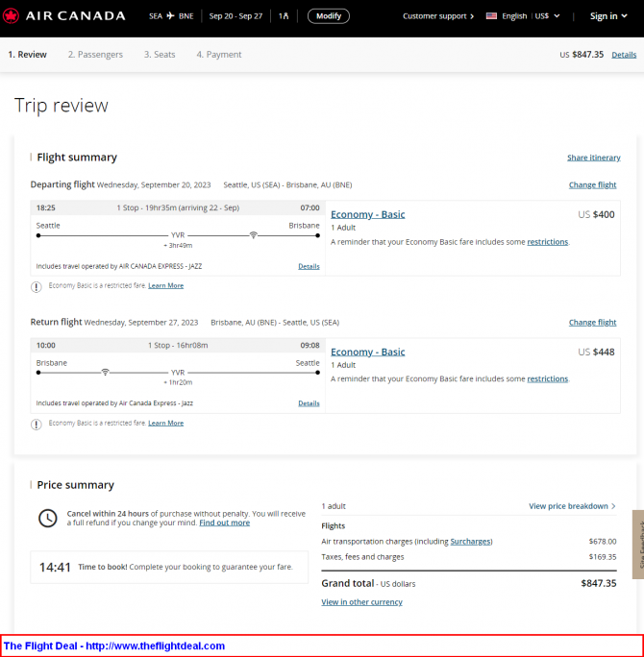Open the Customer support link
The image size is (644, 657).
[x=438, y=16]
